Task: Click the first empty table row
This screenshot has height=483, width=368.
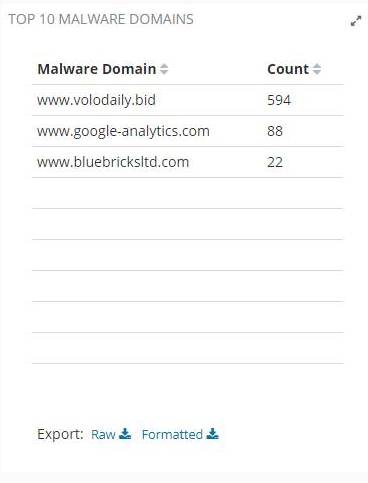Action: point(188,193)
